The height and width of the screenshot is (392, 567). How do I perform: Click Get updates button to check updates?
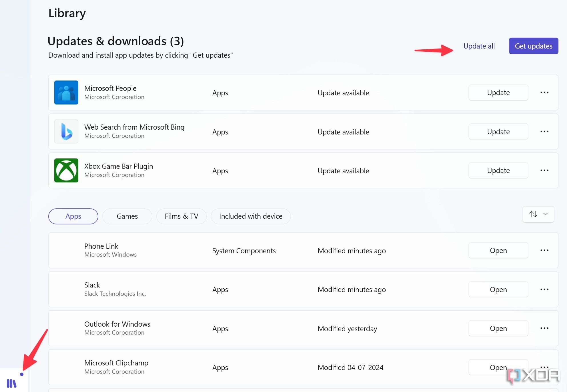pos(533,46)
